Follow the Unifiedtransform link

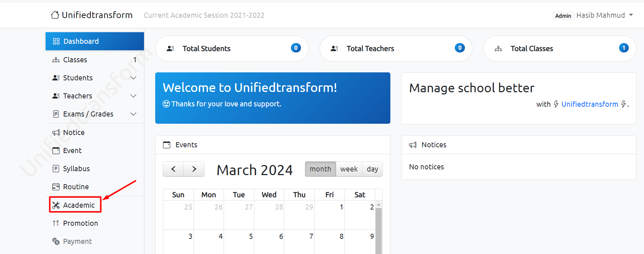pyautogui.click(x=590, y=104)
